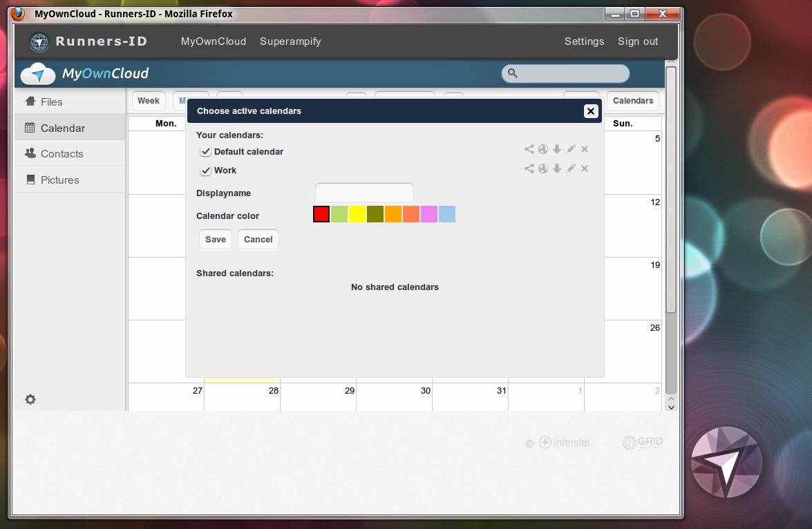
Task: Pick the coral calendar color
Action: point(411,214)
